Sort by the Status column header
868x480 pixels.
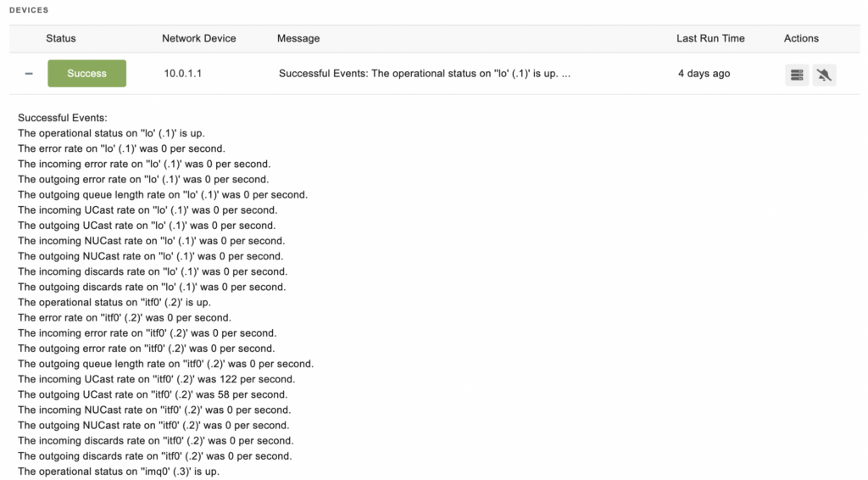(61, 38)
